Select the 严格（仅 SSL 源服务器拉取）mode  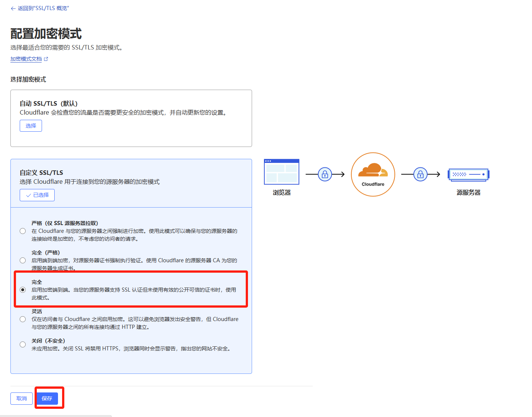(23, 231)
